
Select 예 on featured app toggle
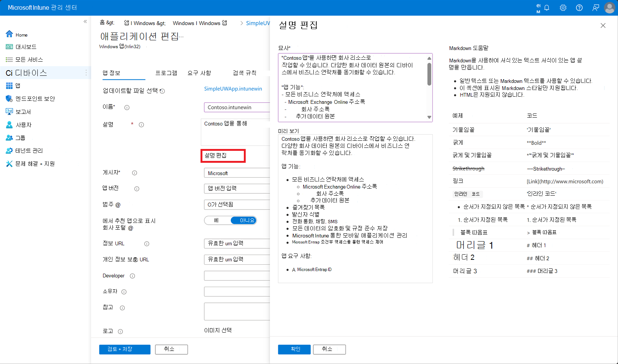tap(217, 220)
